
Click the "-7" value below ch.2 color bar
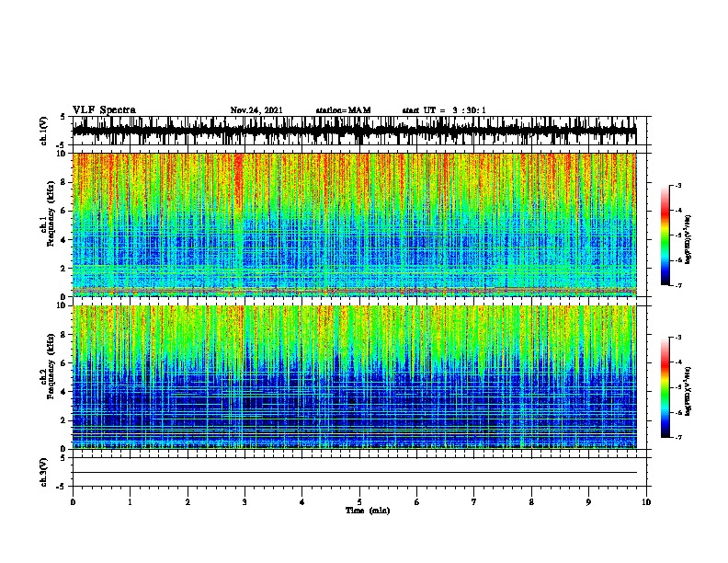(x=678, y=437)
